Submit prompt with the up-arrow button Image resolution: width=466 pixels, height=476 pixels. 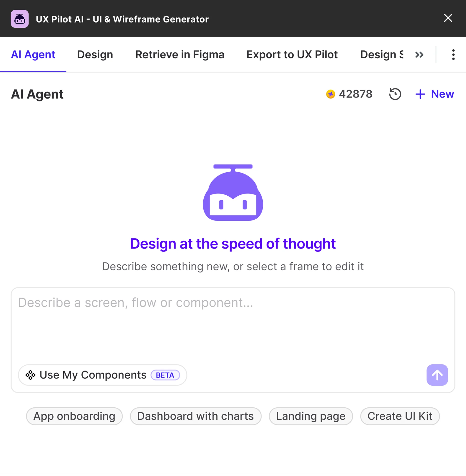coord(437,375)
